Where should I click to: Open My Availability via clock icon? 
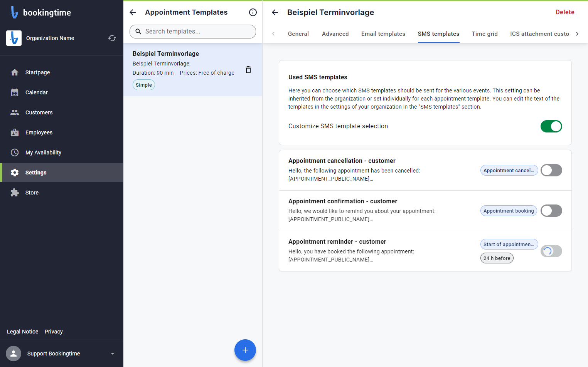(15, 152)
